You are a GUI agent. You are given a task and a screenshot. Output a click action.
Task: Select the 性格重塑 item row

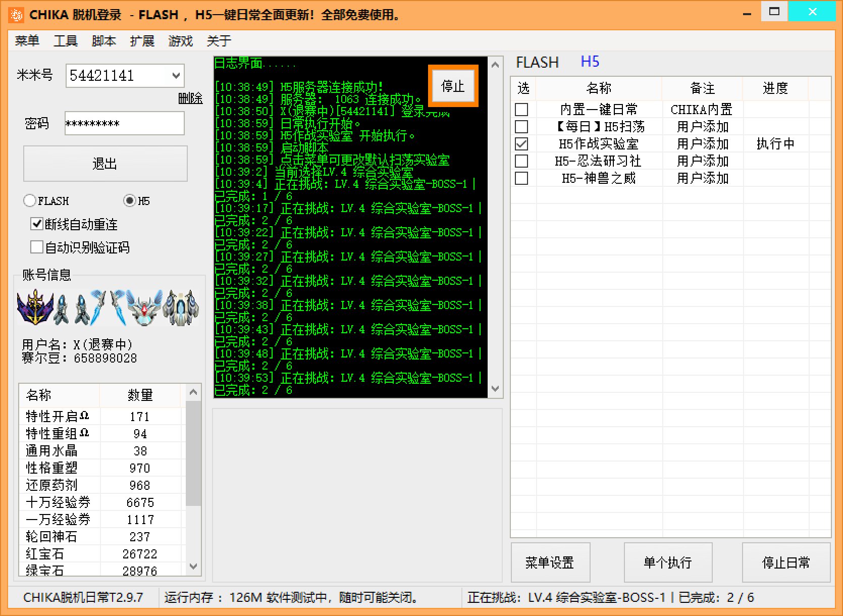102,468
